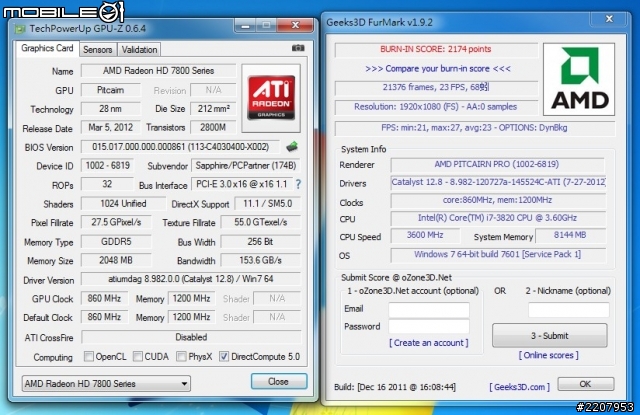The height and width of the screenshot is (415, 640).
Task: Toggle the PhysX checkbox
Action: coord(181,357)
